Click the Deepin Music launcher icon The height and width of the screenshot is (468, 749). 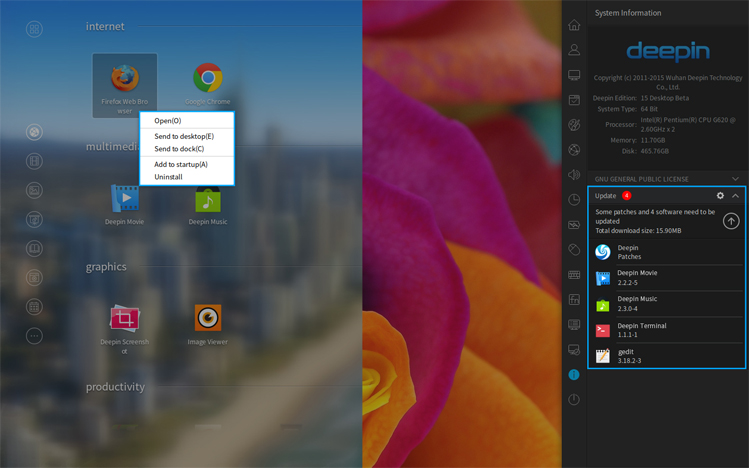click(208, 200)
